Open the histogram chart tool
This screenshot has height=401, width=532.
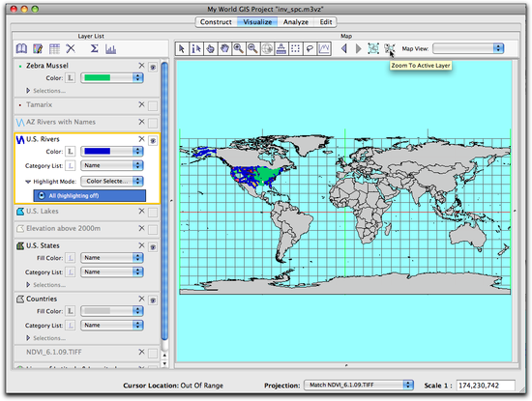[110, 49]
